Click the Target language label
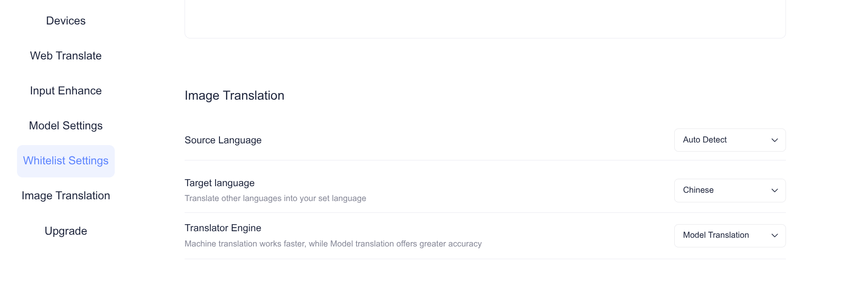868x295 pixels. click(x=220, y=183)
